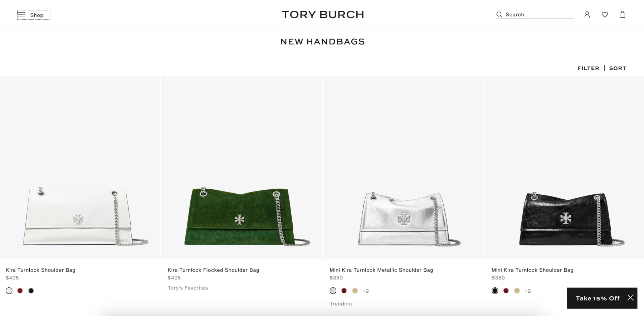Open the account profile icon
The height and width of the screenshot is (316, 644).
587,14
